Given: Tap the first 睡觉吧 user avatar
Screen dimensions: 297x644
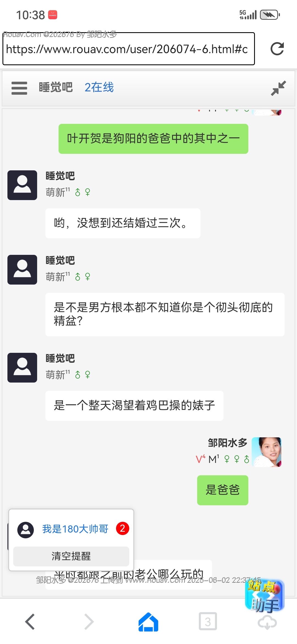Looking at the screenshot, I should [22, 185].
